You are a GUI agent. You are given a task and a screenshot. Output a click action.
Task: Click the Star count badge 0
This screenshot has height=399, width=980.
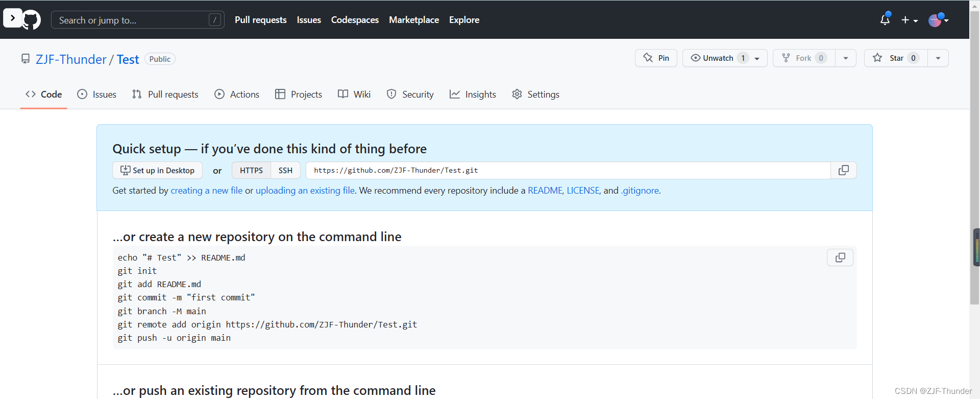913,58
